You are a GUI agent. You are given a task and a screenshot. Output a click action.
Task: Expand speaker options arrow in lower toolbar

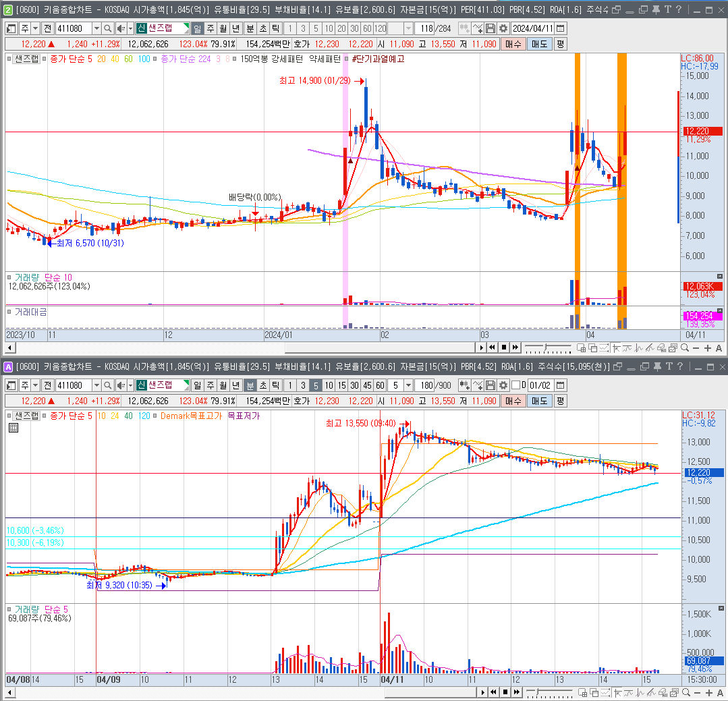[130, 385]
